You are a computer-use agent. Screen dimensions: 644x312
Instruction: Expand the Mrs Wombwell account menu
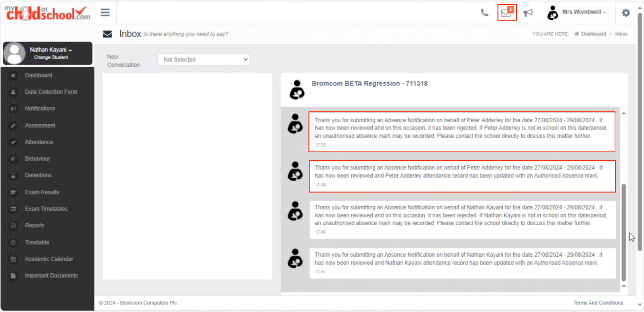pyautogui.click(x=583, y=12)
